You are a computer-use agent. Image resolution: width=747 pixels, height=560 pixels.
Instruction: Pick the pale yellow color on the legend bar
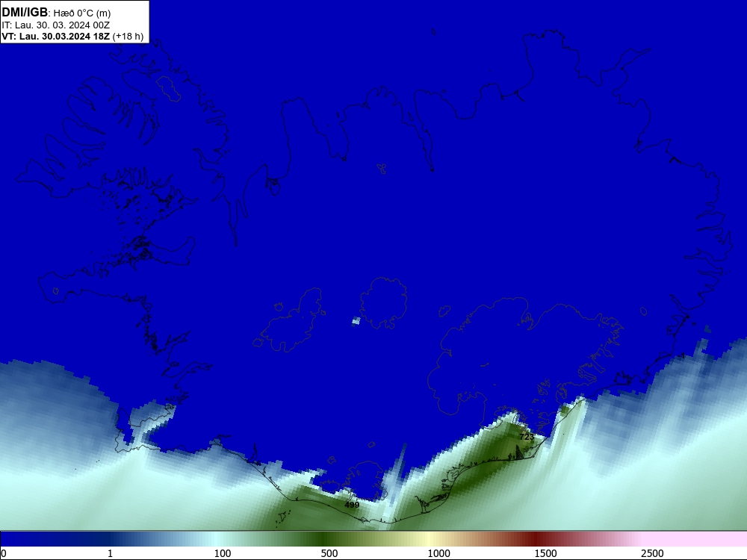click(428, 539)
